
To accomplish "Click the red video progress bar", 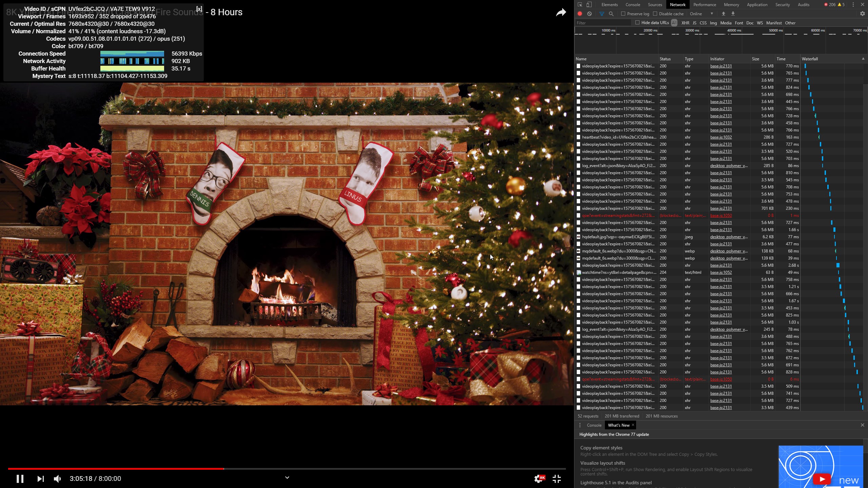I will pyautogui.click(x=115, y=469).
